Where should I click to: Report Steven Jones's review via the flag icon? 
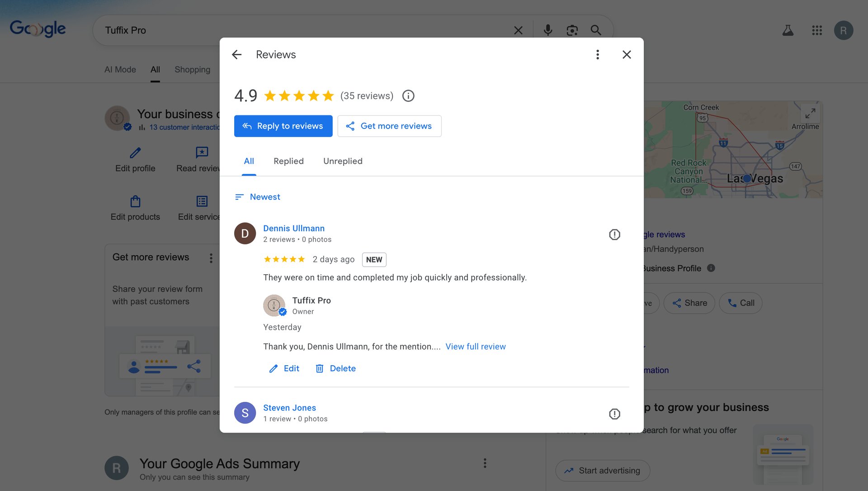click(x=614, y=414)
